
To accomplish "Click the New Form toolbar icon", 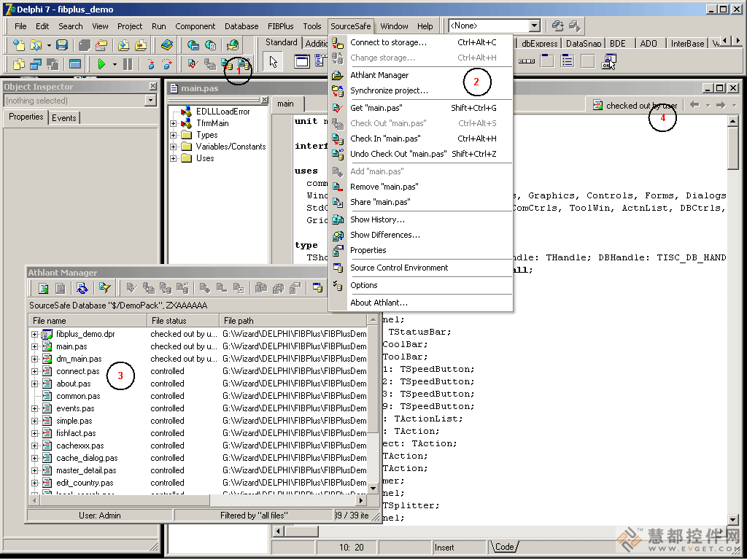I will point(75,64).
